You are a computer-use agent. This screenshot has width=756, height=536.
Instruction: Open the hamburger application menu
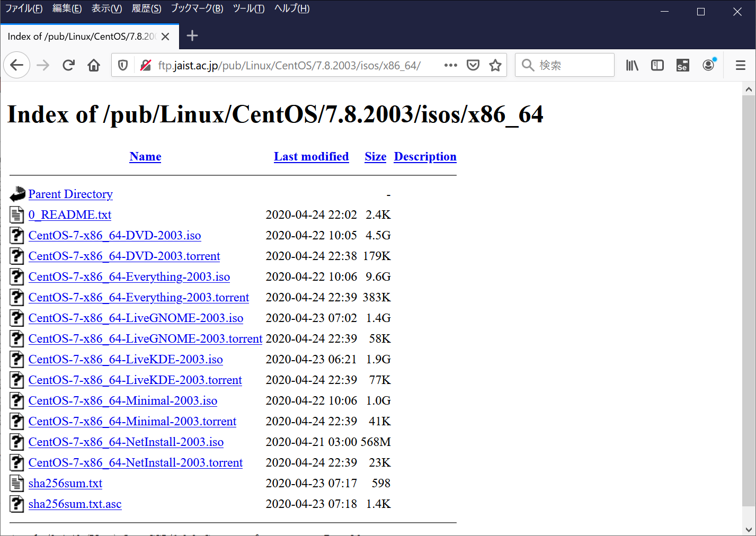coord(741,65)
